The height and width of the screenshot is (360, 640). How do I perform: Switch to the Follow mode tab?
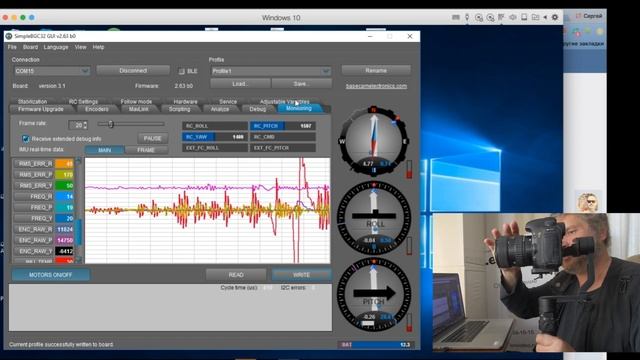click(136, 102)
